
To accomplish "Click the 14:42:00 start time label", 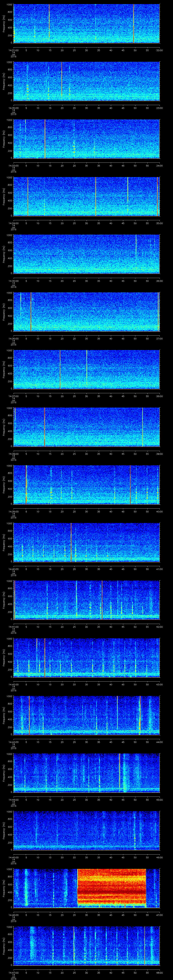I will tap(14, 684).
